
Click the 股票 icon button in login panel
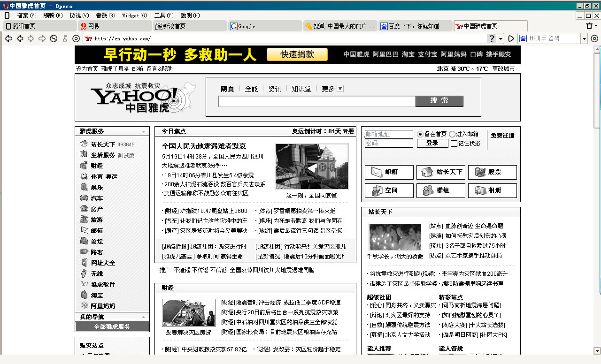pyautogui.click(x=493, y=172)
